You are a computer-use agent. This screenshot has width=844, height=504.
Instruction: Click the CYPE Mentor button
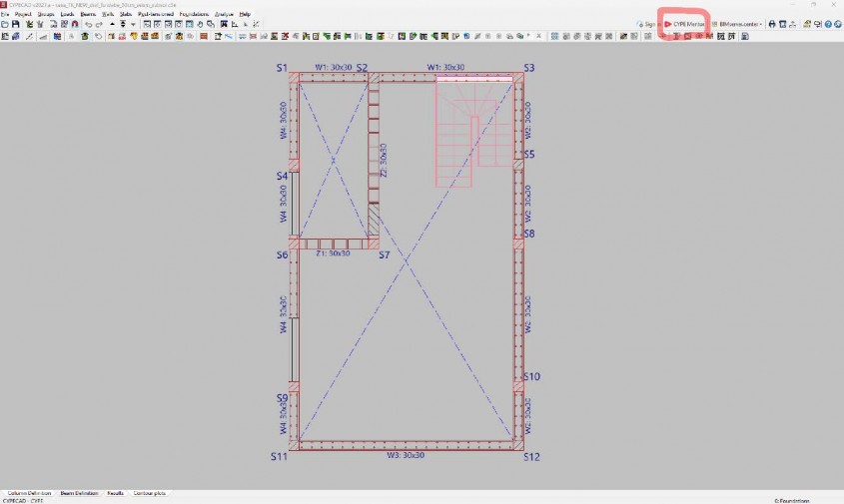[684, 24]
